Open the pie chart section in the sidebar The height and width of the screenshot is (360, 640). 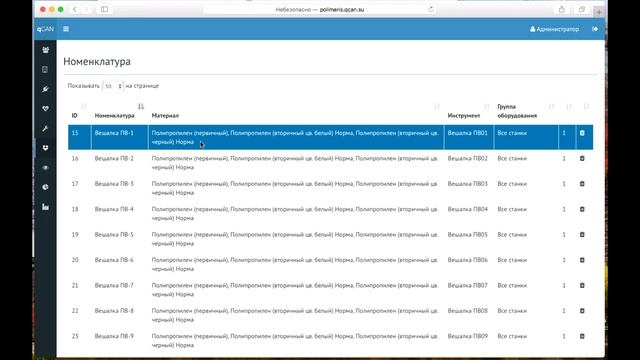click(x=45, y=187)
